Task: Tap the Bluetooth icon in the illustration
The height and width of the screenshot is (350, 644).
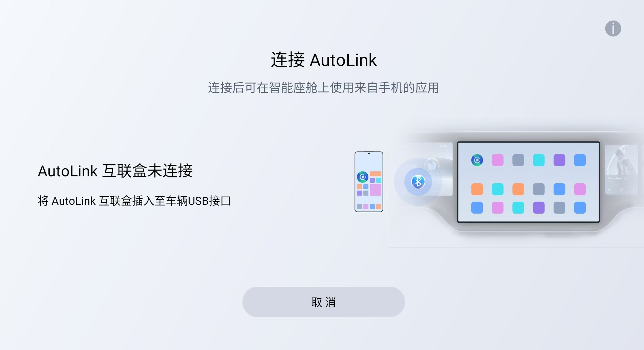Action: click(x=418, y=182)
